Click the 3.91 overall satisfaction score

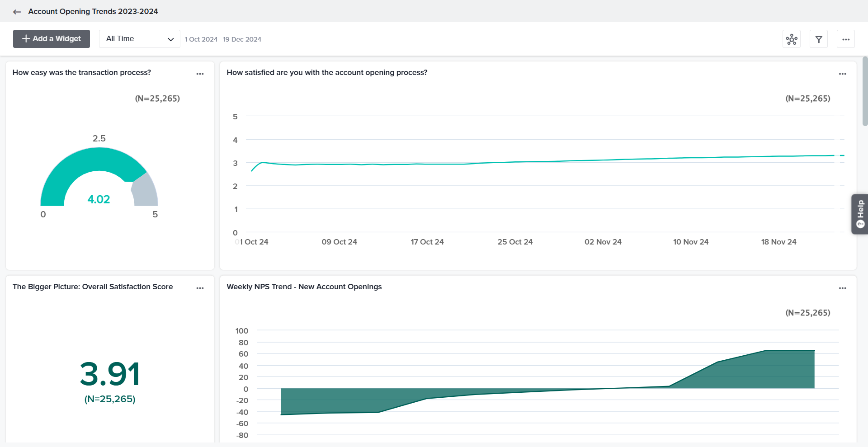(x=110, y=374)
